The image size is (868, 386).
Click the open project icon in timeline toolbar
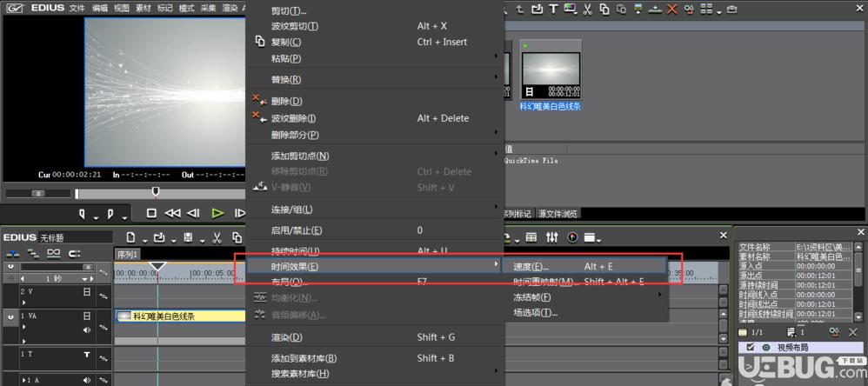click(159, 237)
